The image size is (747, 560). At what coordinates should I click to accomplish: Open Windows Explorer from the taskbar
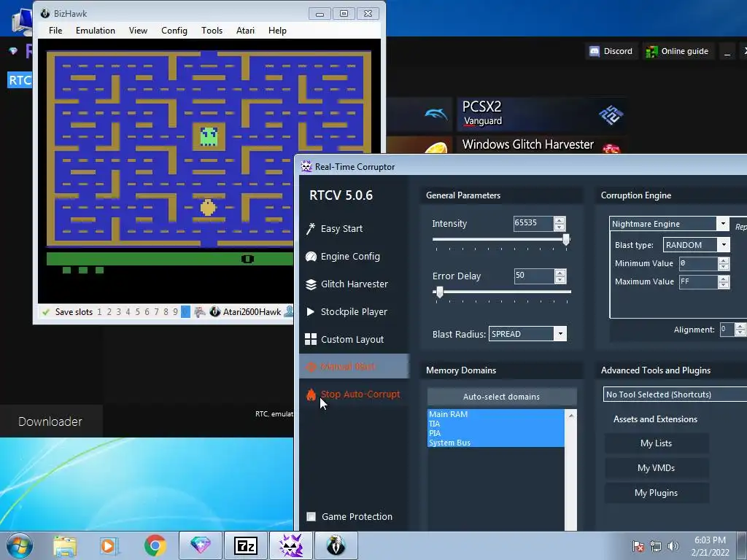pos(65,546)
